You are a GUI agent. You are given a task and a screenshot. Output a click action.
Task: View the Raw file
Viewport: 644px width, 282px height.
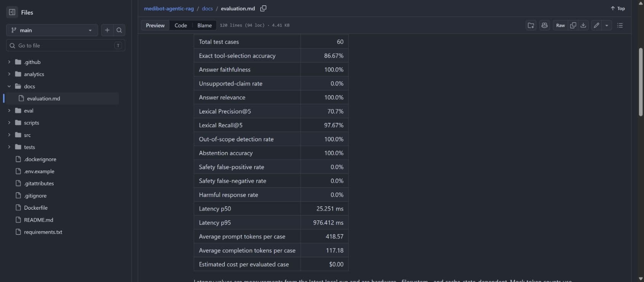click(x=560, y=25)
